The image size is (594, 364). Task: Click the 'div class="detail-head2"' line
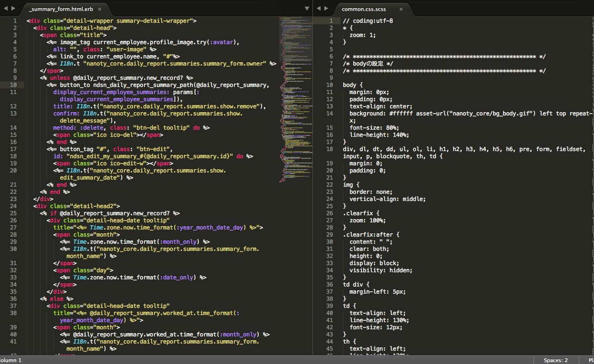pyautogui.click(x=77, y=206)
